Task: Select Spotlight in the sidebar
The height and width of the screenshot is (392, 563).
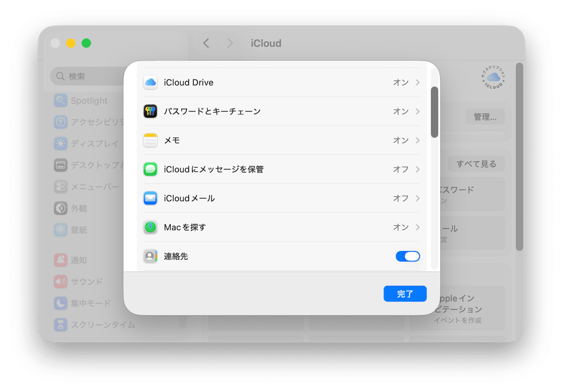Action: [89, 100]
